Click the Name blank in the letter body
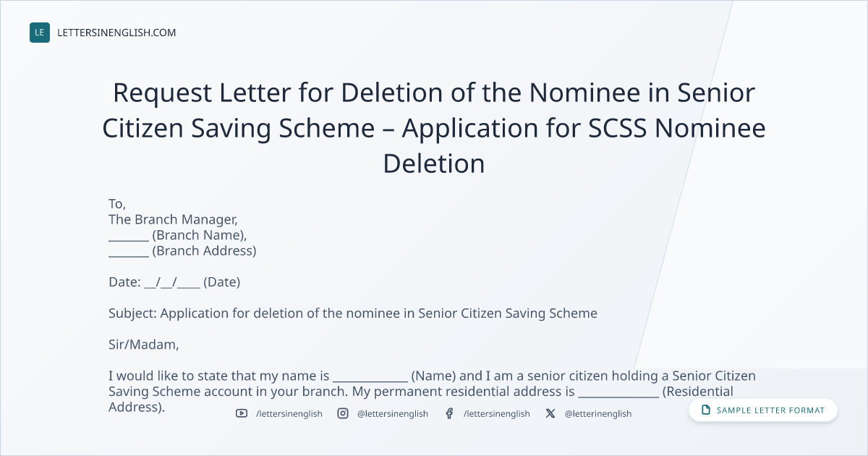The image size is (868, 456). click(370, 376)
